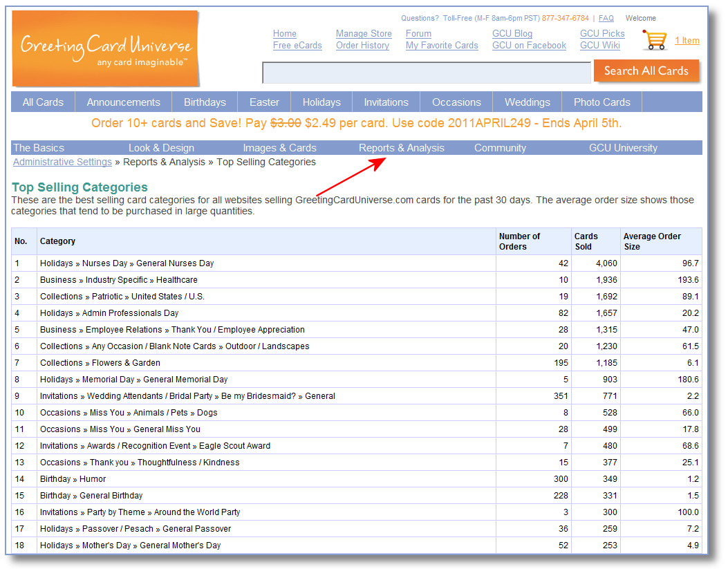Open the Weddings tab
This screenshot has height=569, width=728.
coord(528,102)
